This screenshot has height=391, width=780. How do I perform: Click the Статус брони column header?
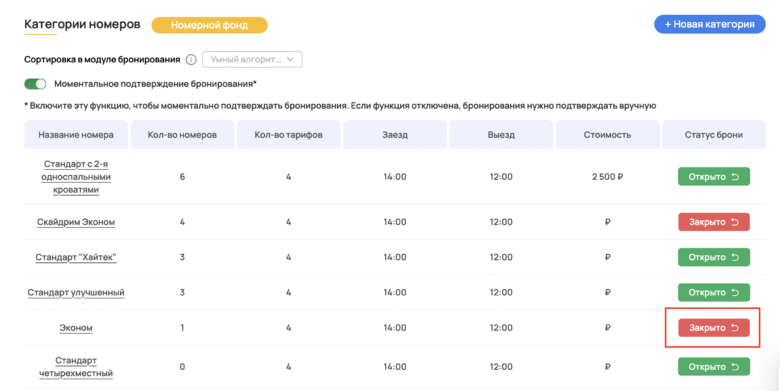click(x=714, y=135)
